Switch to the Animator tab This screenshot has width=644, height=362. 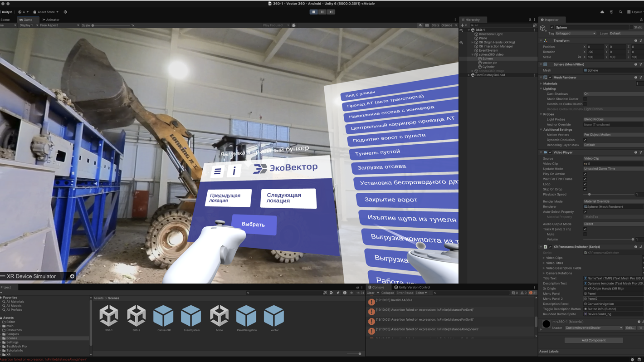pyautogui.click(x=51, y=20)
